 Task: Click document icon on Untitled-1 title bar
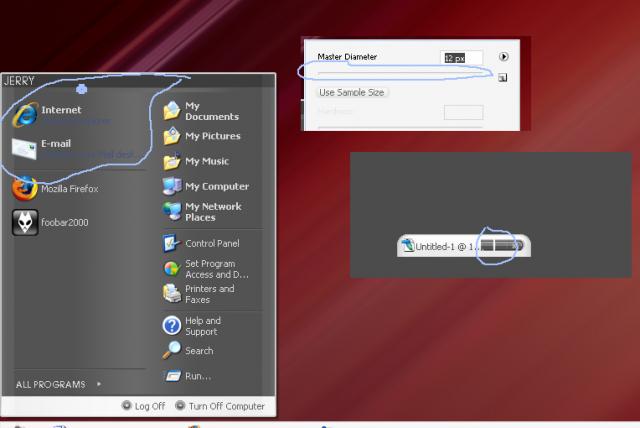[408, 246]
